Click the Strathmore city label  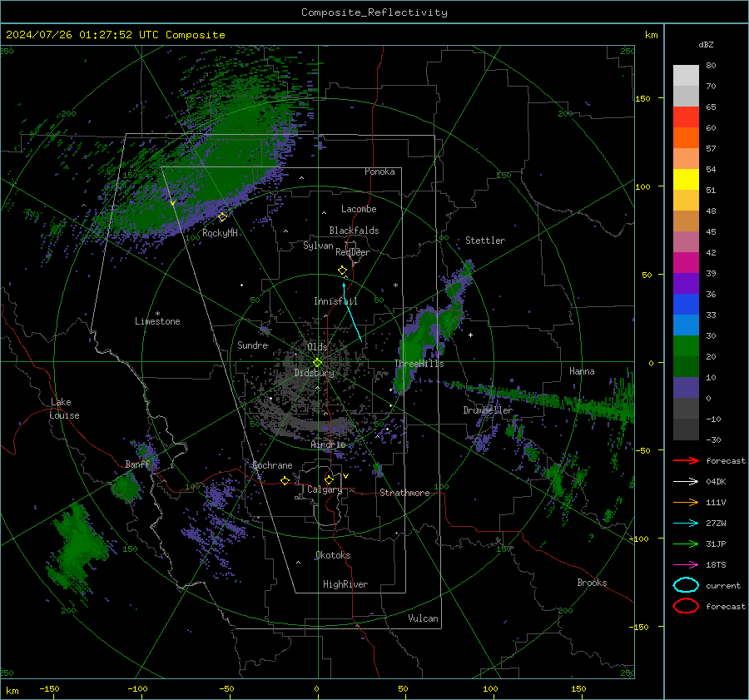(404, 493)
